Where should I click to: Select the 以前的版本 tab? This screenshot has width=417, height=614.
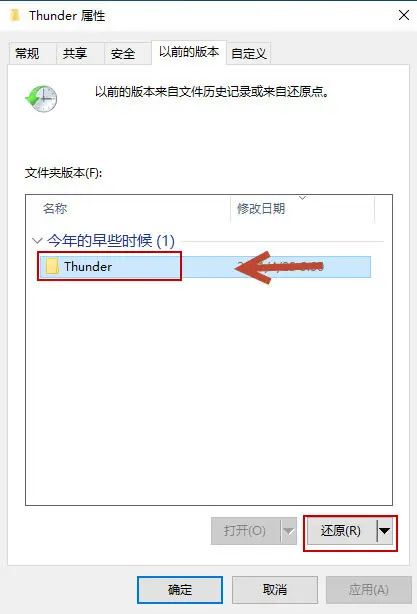click(x=189, y=52)
